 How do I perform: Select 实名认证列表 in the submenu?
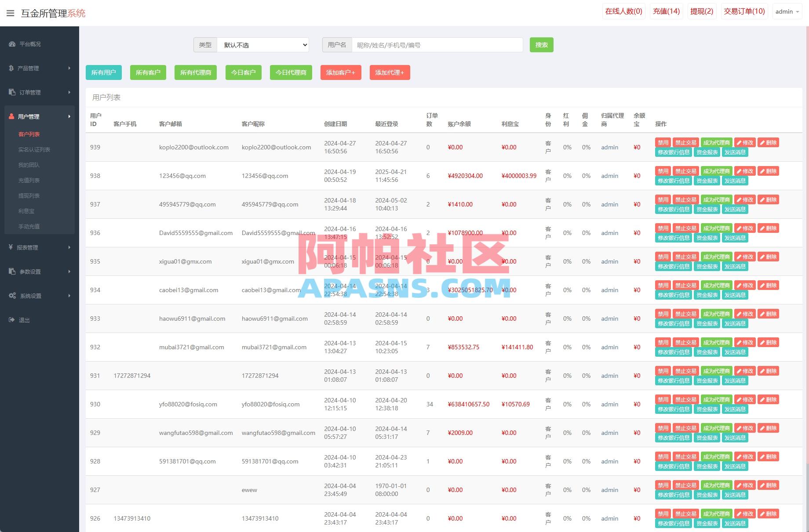[x=34, y=149]
